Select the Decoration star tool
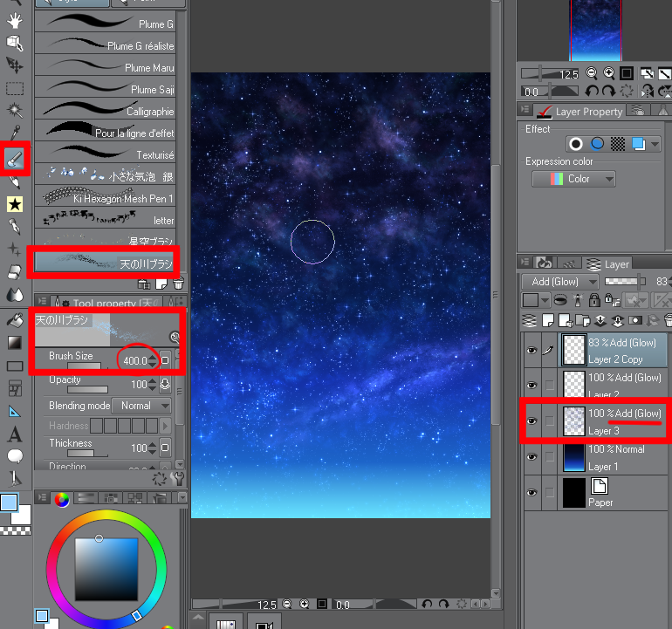This screenshot has height=629, width=672. [x=15, y=204]
